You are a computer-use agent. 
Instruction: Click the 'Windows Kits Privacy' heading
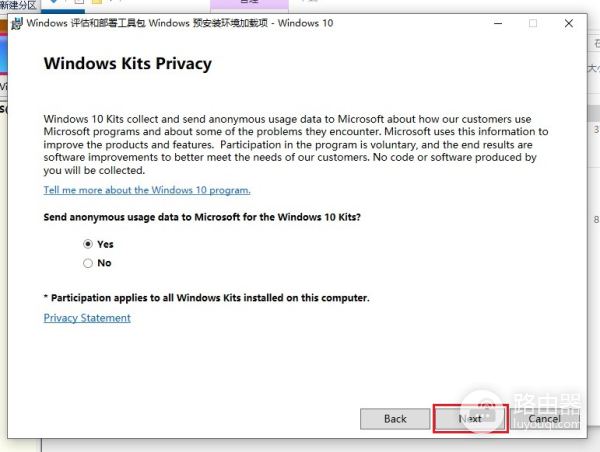(128, 64)
